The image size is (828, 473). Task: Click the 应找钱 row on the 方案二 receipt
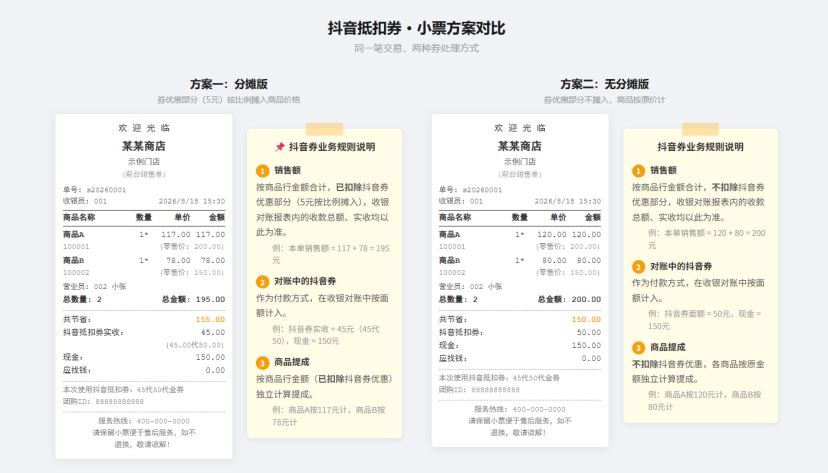point(520,358)
